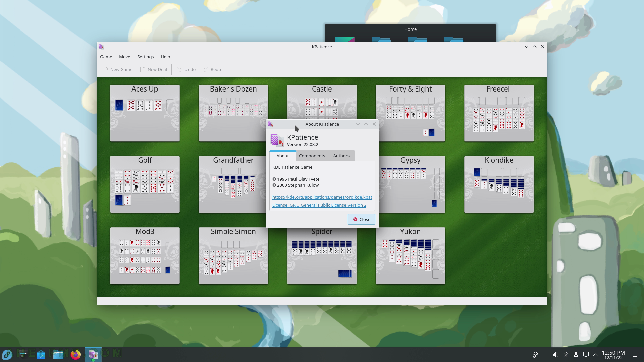Open the Move menu
Image resolution: width=644 pixels, height=362 pixels.
click(124, 57)
